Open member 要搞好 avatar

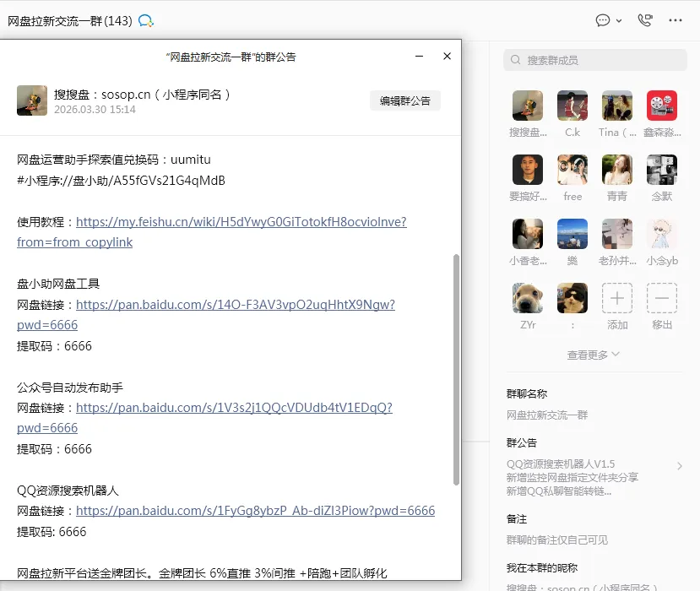tap(528, 170)
